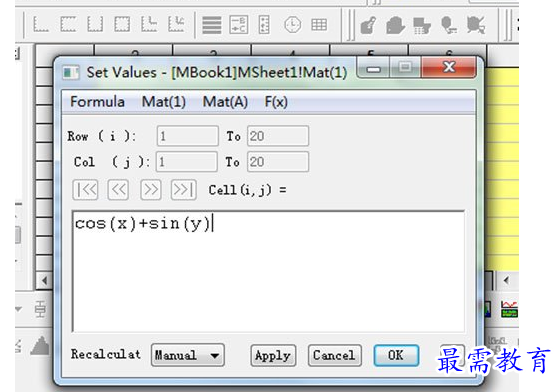Click the align icon in bottom-left toolbar
559x392 pixels.
40,309
